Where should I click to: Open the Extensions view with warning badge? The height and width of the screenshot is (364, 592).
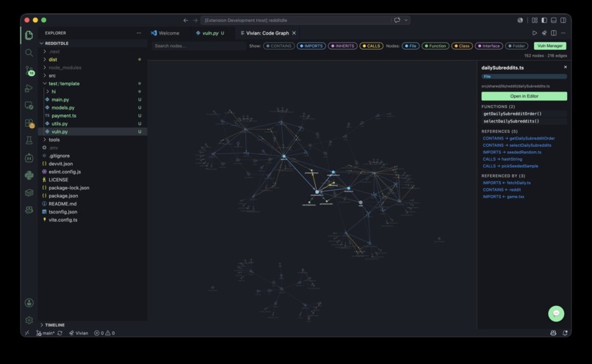29,123
